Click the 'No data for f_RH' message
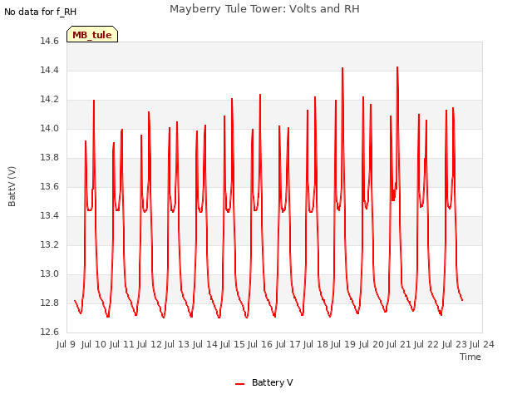The image size is (532, 399). click(40, 12)
